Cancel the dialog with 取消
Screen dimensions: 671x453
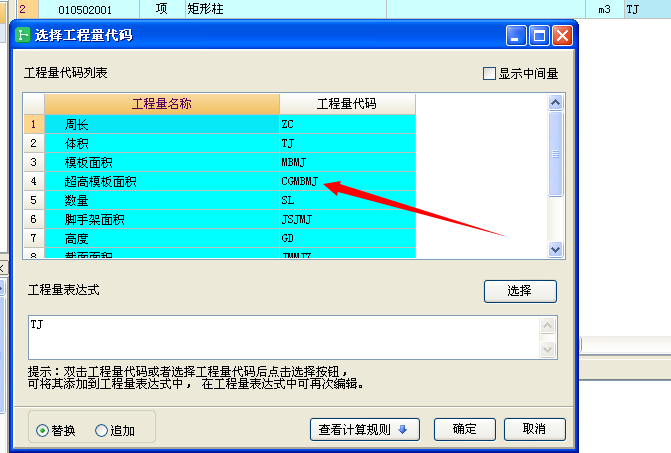[534, 429]
